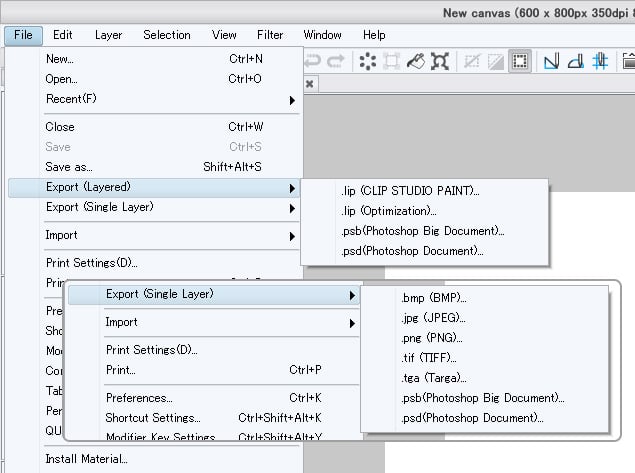635x473 pixels.
Task: Click the Mesh Transformation toolbar icon
Action: [441, 62]
